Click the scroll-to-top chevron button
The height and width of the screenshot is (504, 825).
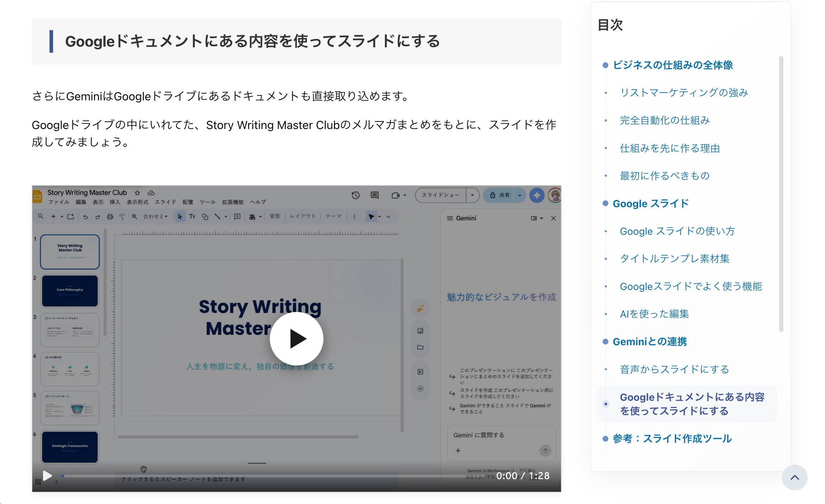coord(795,477)
